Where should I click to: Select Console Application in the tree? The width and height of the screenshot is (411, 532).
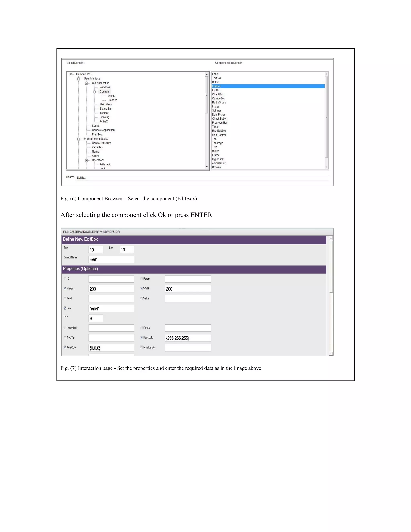tap(103, 130)
